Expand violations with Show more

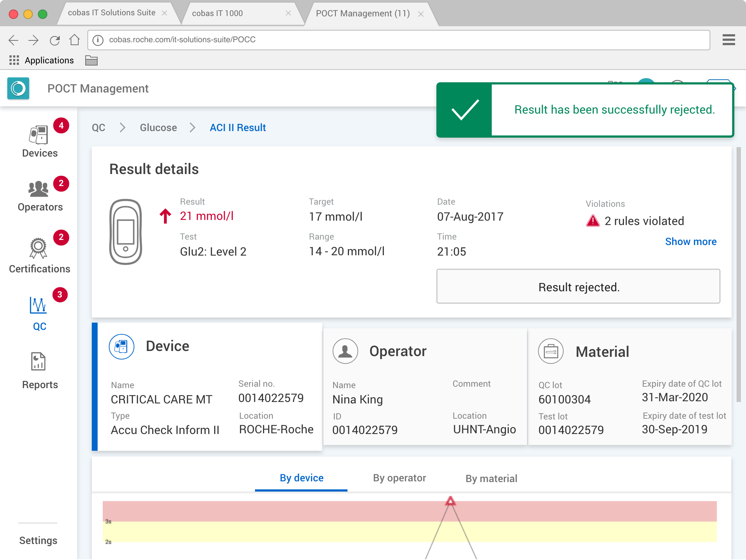click(690, 241)
